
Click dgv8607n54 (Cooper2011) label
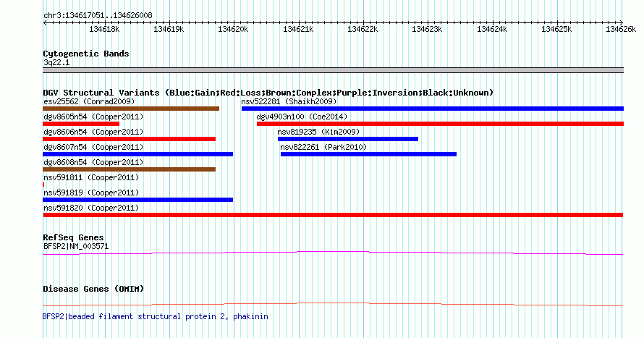(x=93, y=147)
